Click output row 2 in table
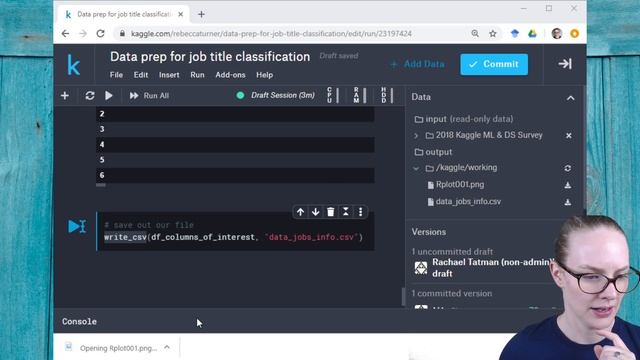 pyautogui.click(x=235, y=114)
